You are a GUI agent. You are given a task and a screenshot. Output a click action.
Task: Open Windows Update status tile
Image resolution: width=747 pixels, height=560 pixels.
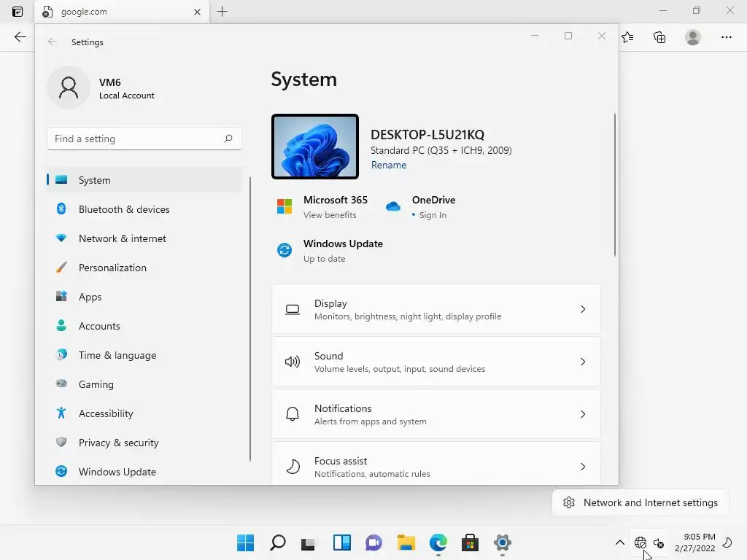pyautogui.click(x=330, y=251)
